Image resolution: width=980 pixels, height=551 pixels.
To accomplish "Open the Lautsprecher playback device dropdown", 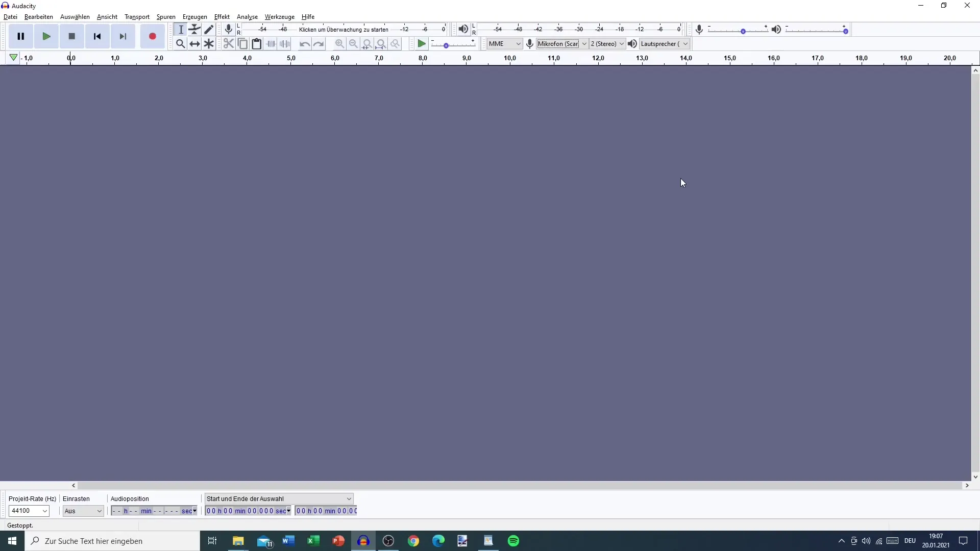I will tap(665, 44).
